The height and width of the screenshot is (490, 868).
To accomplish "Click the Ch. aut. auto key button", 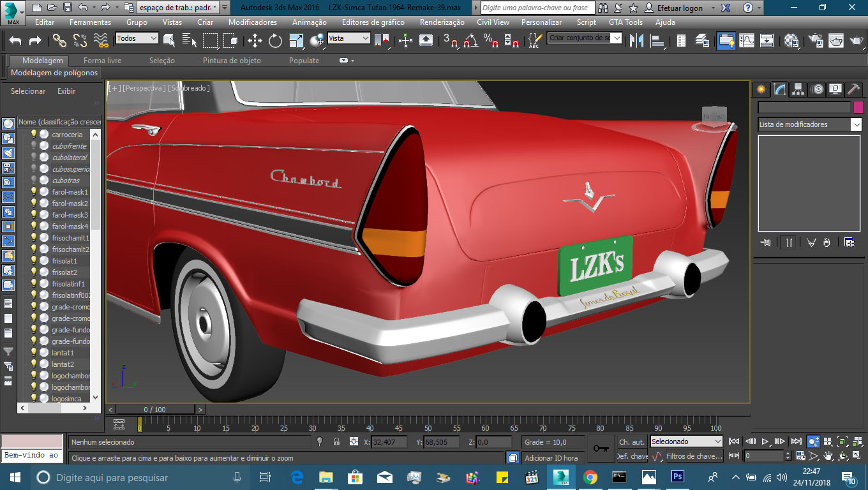I will [x=631, y=442].
